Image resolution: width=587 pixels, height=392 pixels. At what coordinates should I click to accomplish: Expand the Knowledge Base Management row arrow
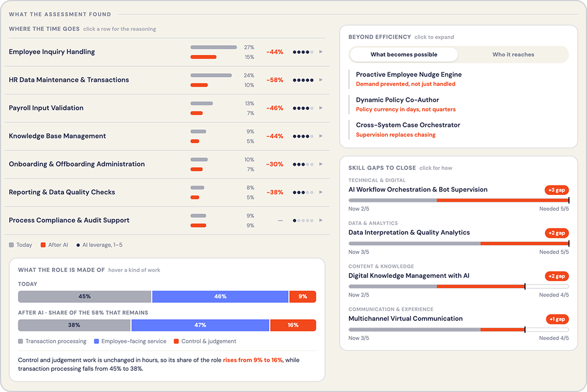coord(321,136)
